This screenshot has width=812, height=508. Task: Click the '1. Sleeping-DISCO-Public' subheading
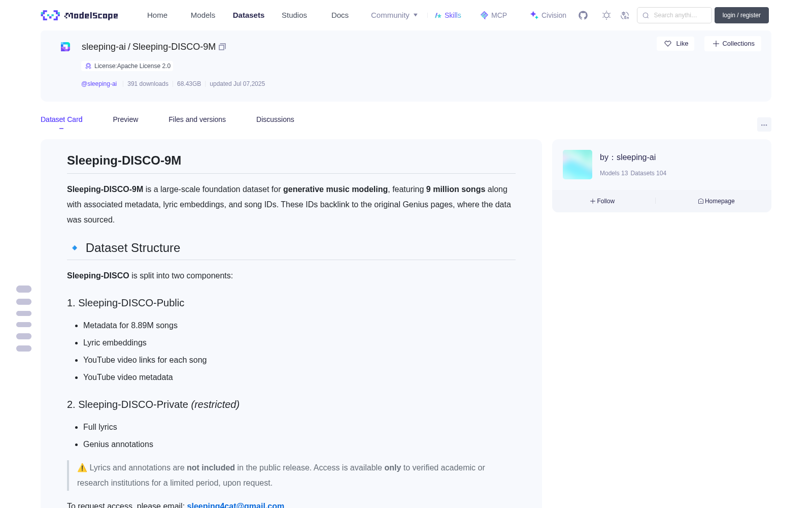(125, 303)
